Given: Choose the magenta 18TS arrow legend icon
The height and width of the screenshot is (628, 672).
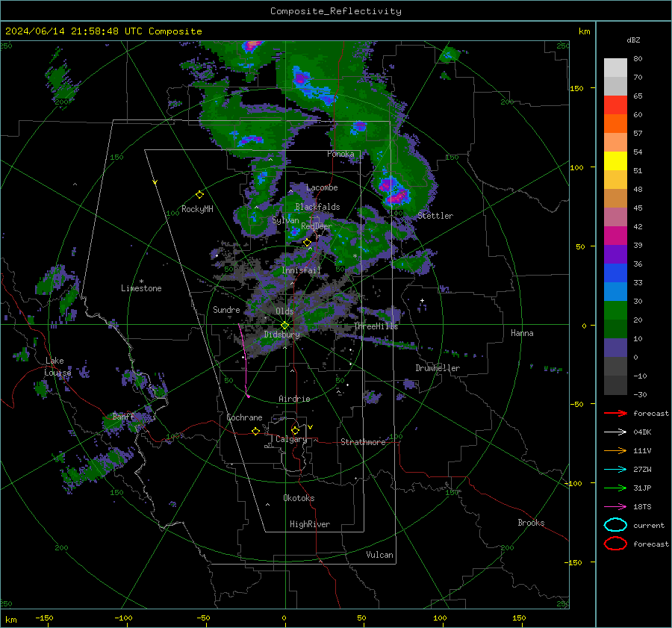Looking at the screenshot, I should pyautogui.click(x=615, y=507).
